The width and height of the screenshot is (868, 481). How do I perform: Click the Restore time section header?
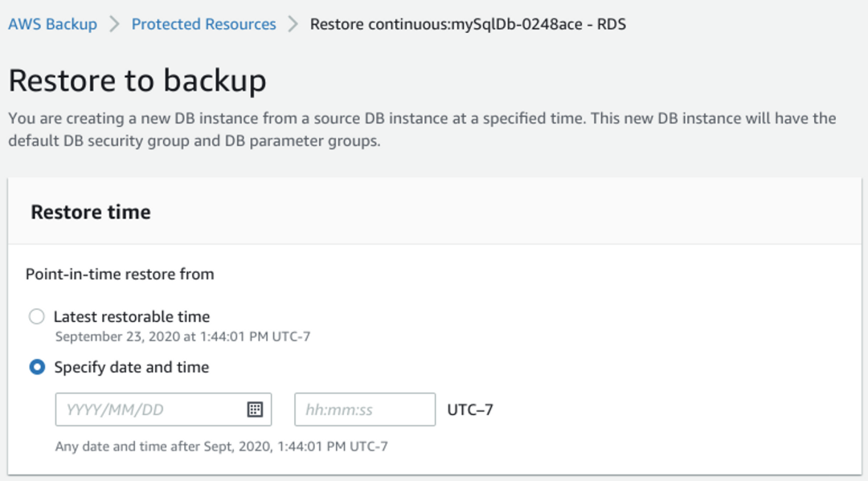pyautogui.click(x=91, y=212)
